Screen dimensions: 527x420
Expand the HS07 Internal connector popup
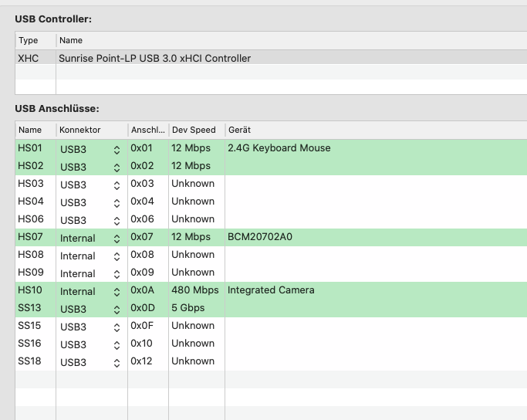pyautogui.click(x=117, y=238)
